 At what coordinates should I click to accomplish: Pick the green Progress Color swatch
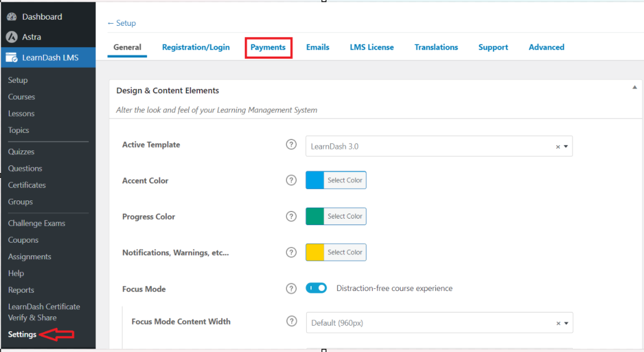pyautogui.click(x=315, y=216)
